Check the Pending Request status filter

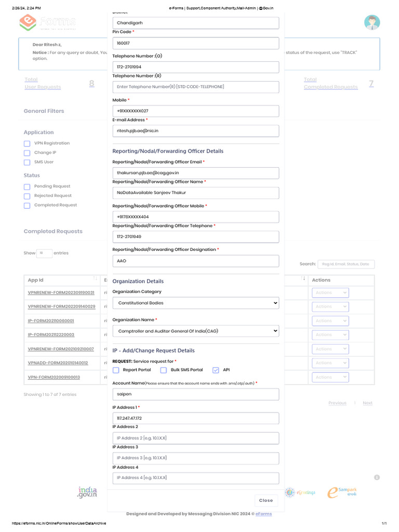pyautogui.click(x=27, y=187)
